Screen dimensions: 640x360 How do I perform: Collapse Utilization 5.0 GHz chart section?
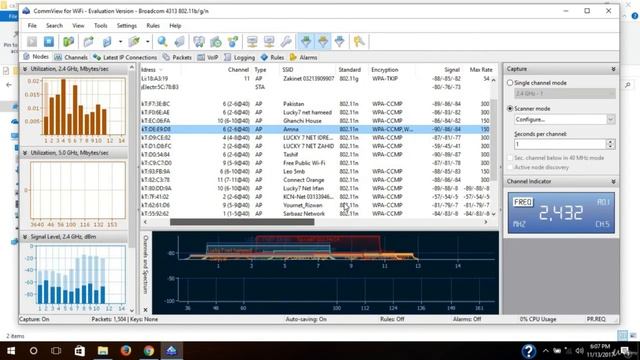pos(25,153)
